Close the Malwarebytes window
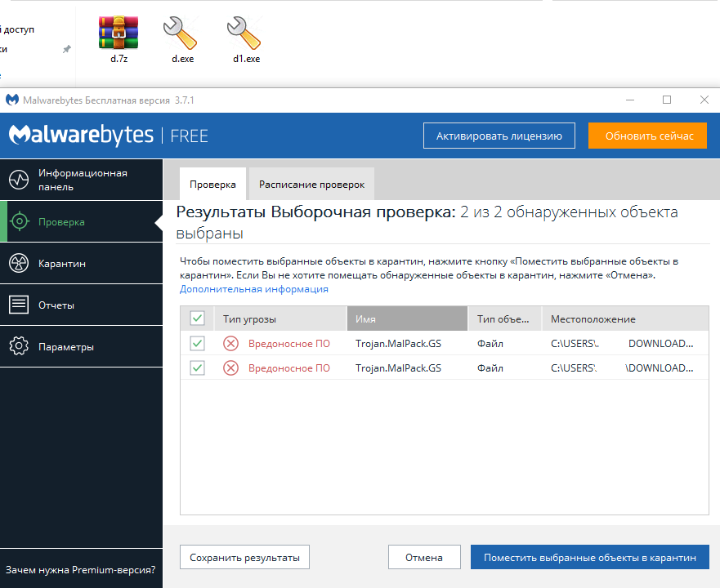Screen dimensions: 720x588 pos(704,100)
